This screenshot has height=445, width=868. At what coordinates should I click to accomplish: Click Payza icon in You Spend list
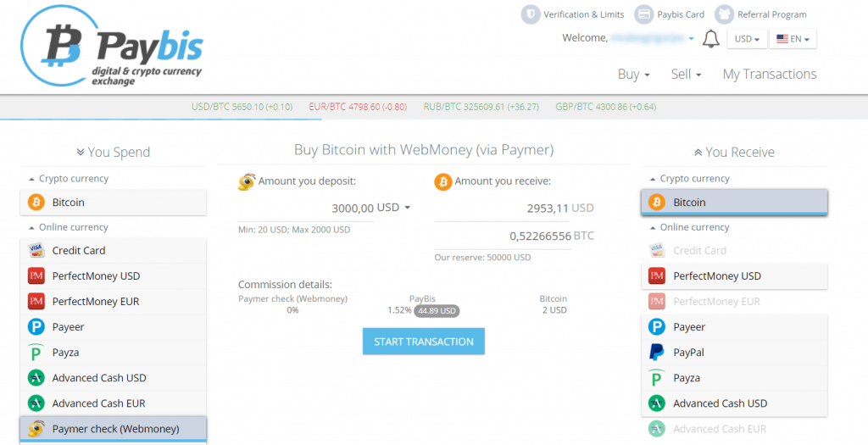[x=36, y=353]
